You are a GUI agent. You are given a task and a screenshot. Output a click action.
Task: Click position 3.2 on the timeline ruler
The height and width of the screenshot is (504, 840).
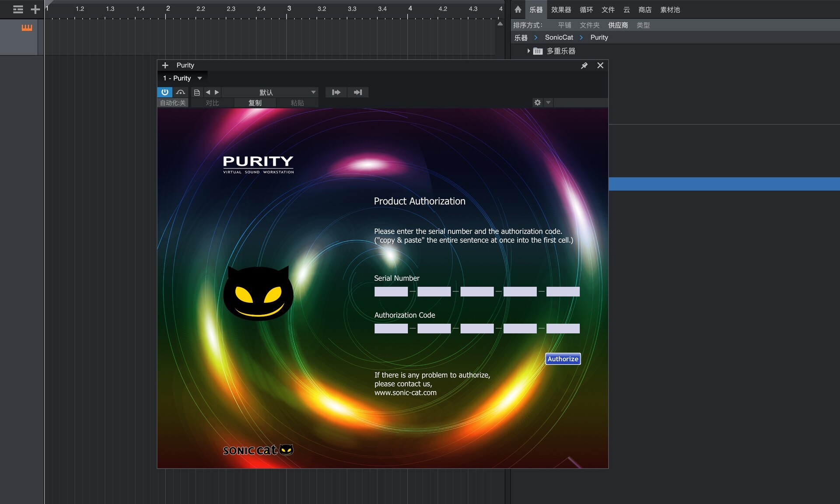[322, 9]
